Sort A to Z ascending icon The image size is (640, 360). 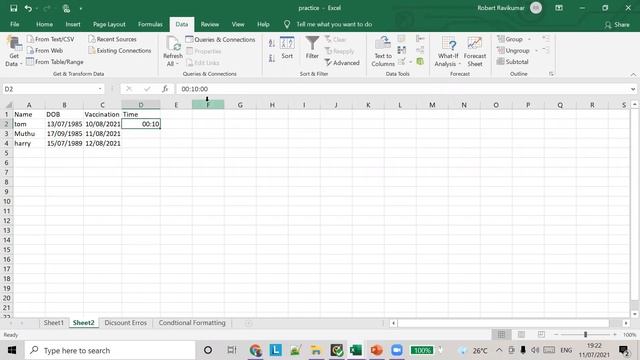272,43
